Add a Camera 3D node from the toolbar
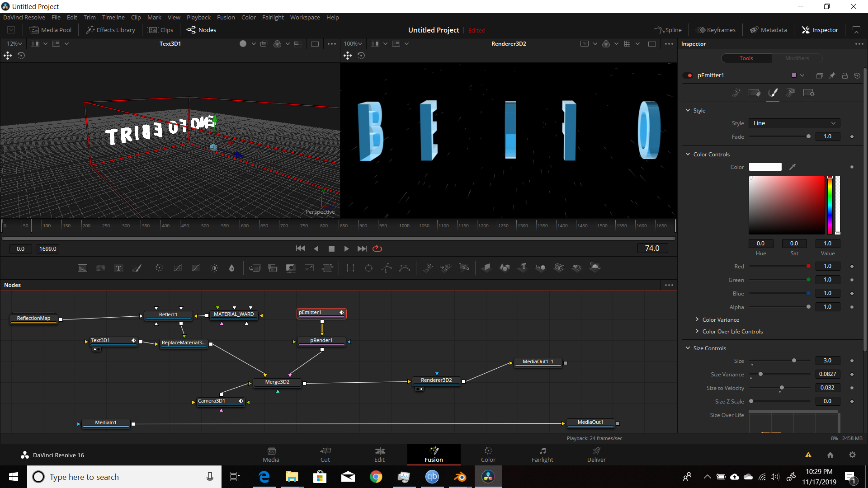Screen dimensions: 868x488 [x=559, y=268]
